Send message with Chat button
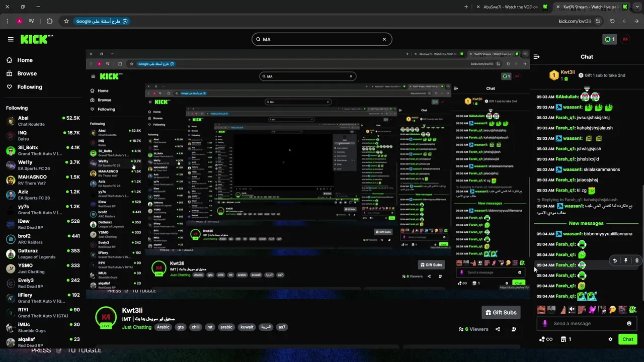644x362 pixels. [627, 339]
